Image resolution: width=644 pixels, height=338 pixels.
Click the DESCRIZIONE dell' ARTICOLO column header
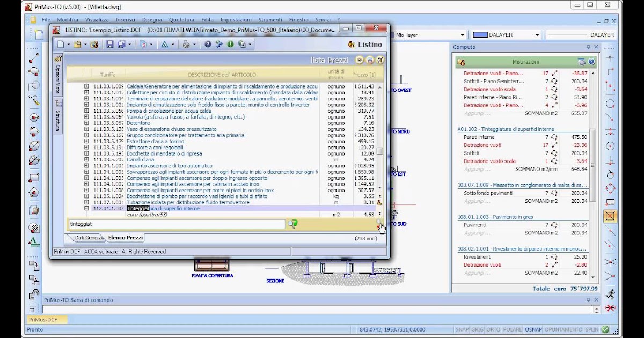point(222,74)
